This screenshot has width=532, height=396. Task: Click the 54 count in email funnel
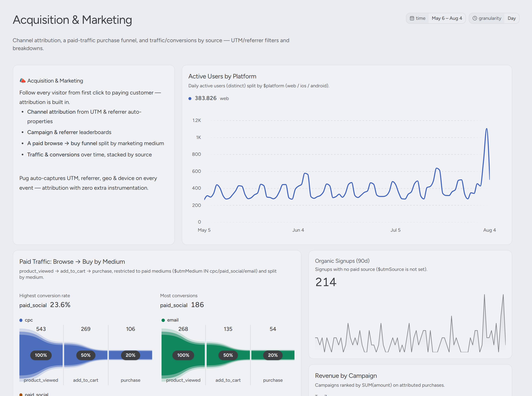point(273,329)
